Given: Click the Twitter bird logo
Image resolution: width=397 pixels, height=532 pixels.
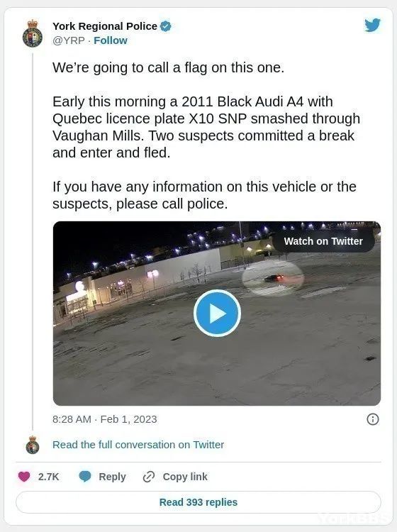Looking at the screenshot, I should click(373, 25).
